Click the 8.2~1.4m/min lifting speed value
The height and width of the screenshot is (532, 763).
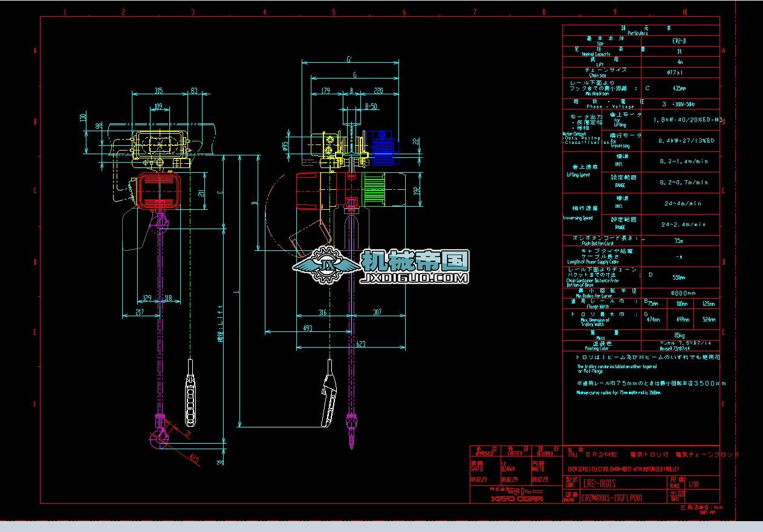click(683, 161)
